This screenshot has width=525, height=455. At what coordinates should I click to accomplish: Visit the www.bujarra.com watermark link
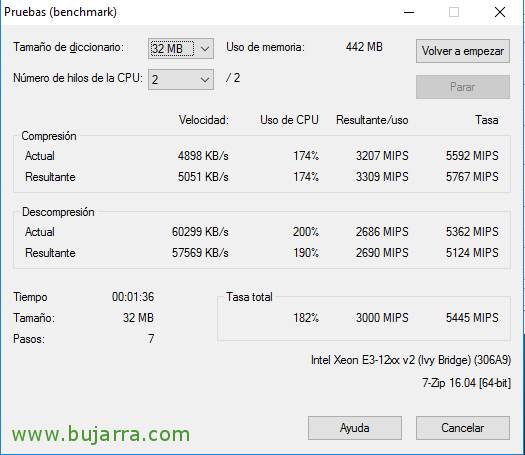point(101,434)
